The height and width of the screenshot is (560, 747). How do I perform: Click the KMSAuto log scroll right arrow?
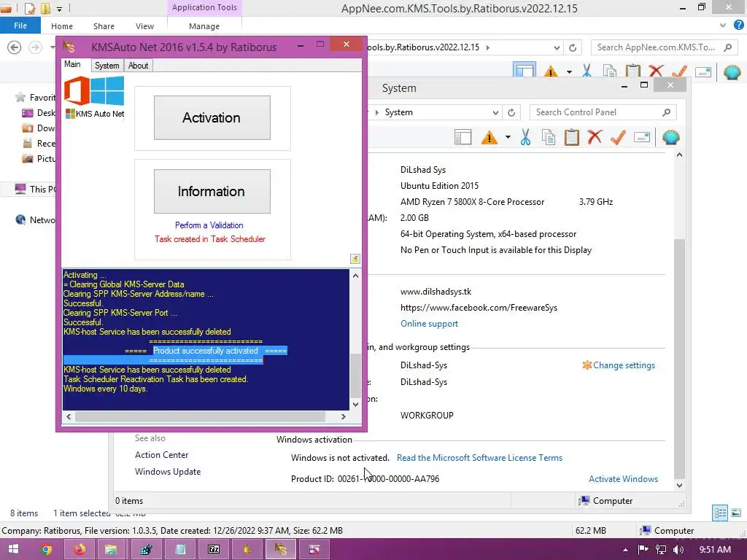(x=343, y=416)
